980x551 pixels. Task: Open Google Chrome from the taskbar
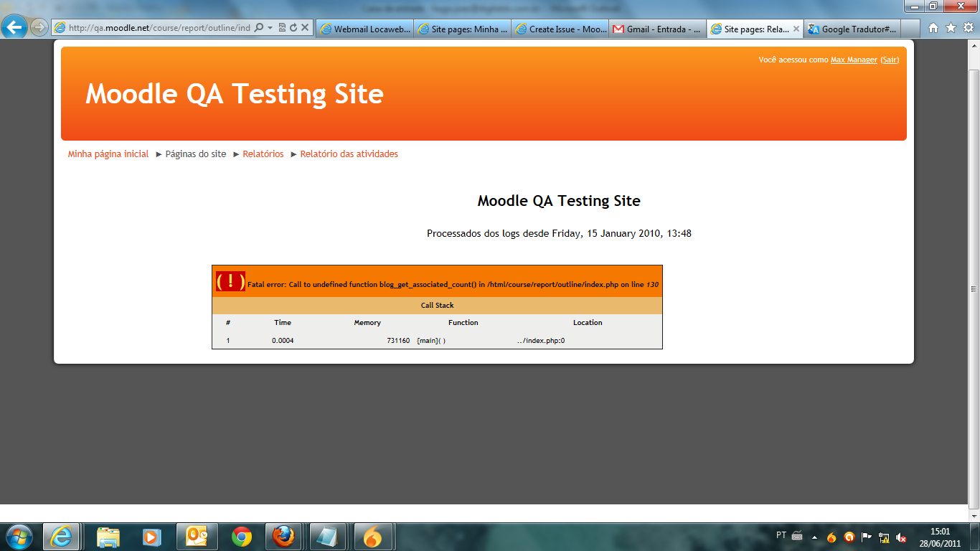[x=242, y=537]
